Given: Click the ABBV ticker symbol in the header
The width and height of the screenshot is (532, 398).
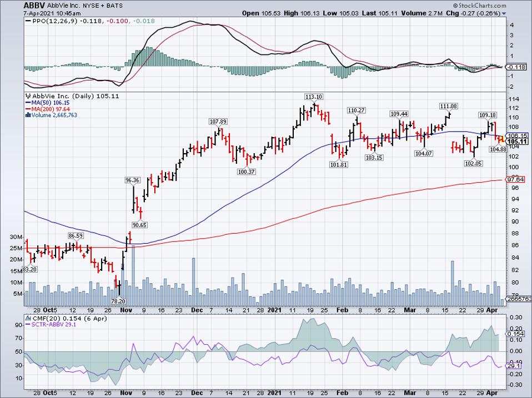Looking at the screenshot, I should [x=34, y=6].
